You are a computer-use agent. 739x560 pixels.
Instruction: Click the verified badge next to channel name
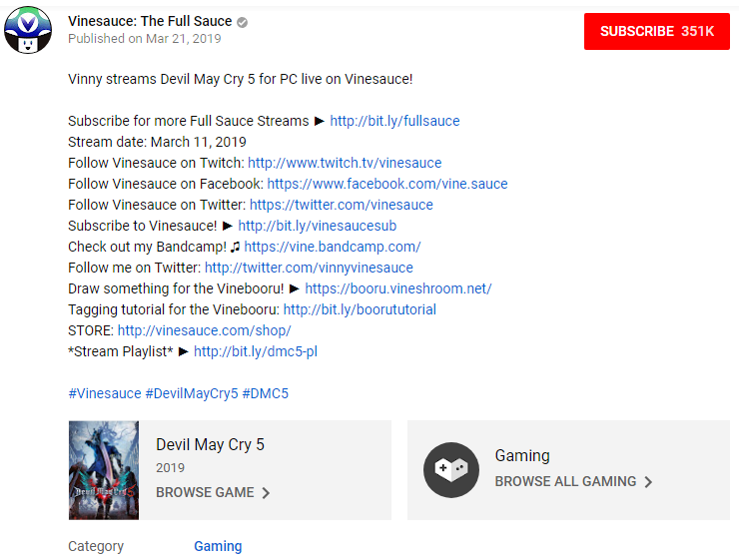tap(243, 22)
